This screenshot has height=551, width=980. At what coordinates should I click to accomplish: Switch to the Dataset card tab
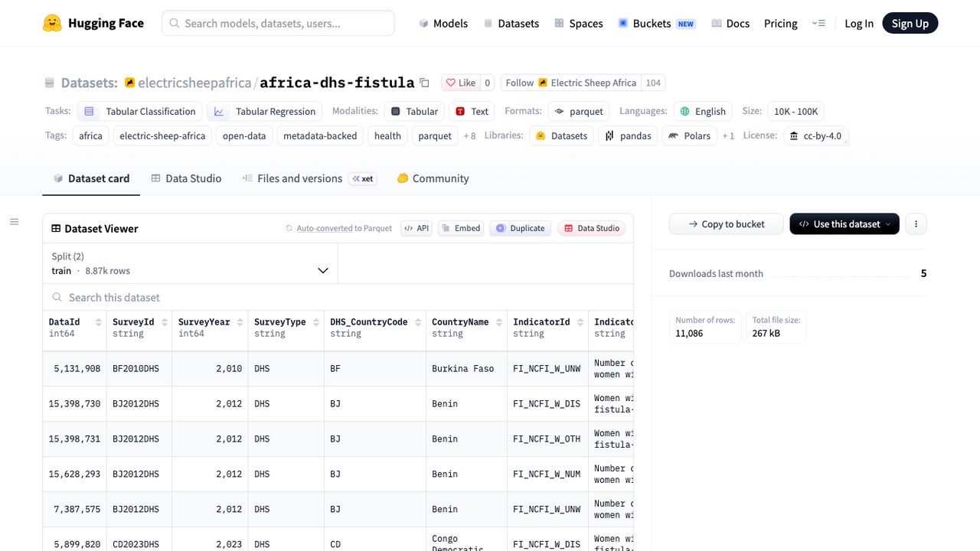click(91, 178)
